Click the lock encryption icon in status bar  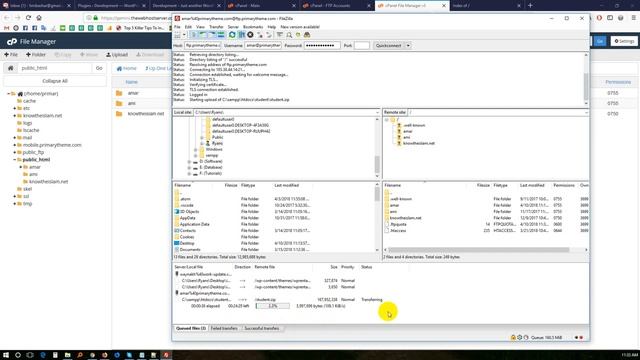[513, 338]
